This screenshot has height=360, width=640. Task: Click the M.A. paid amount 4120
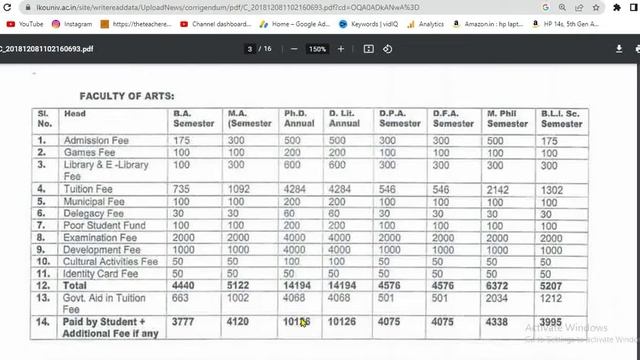coord(238,322)
